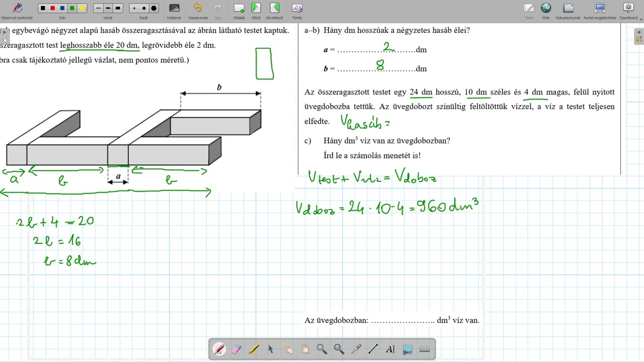
Task: Open the Hátterek backgrounds picker
Action: coord(174,9)
